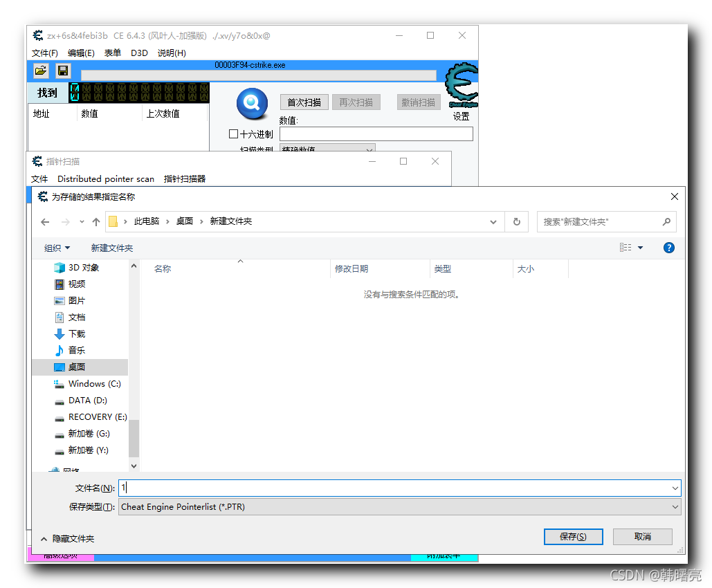Open the Cheat Engine logo settings

462,85
